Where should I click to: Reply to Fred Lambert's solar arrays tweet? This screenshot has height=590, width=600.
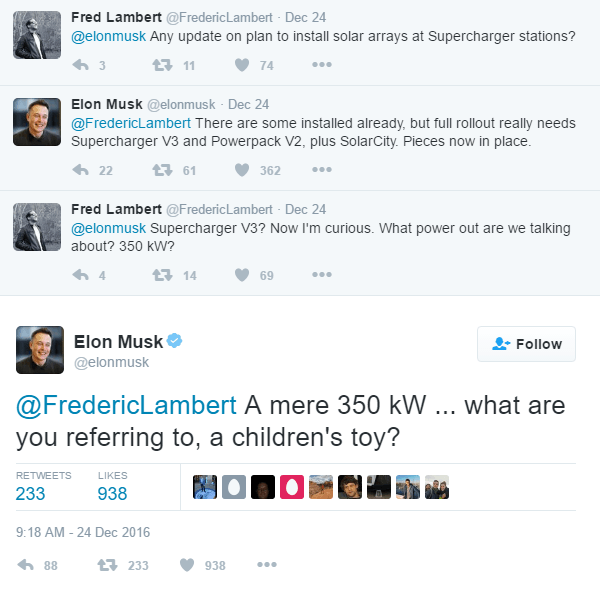tap(81, 65)
